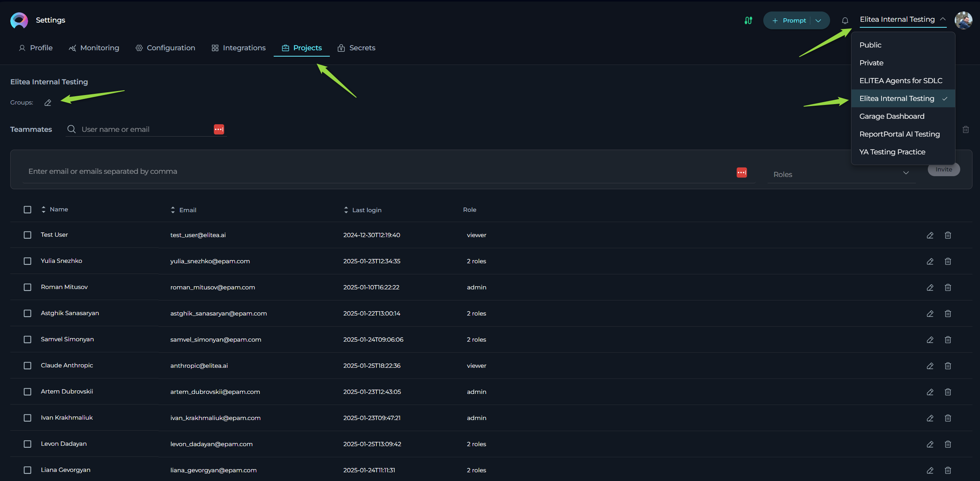The image size is (980, 481).
Task: Focus the User name or email search field
Action: 146,129
